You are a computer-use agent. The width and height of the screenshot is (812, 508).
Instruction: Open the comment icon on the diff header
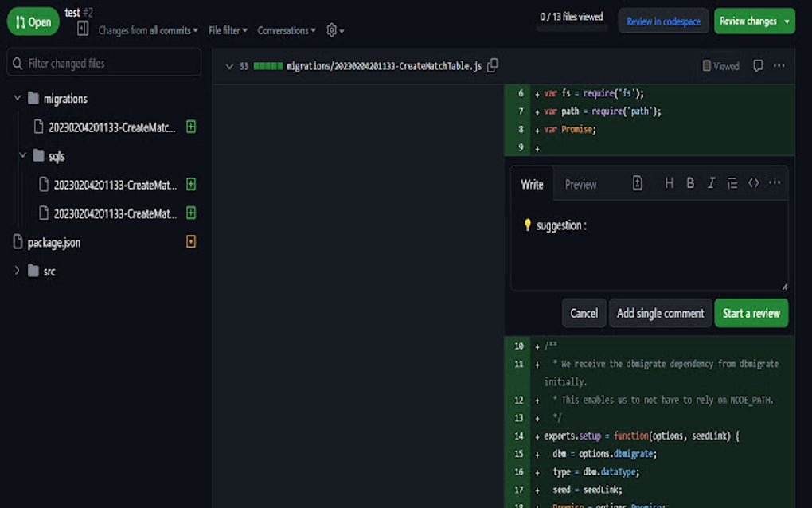click(x=757, y=66)
